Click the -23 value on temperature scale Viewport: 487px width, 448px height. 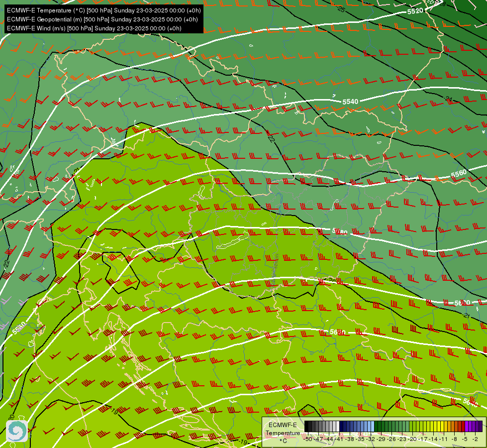click(x=401, y=439)
